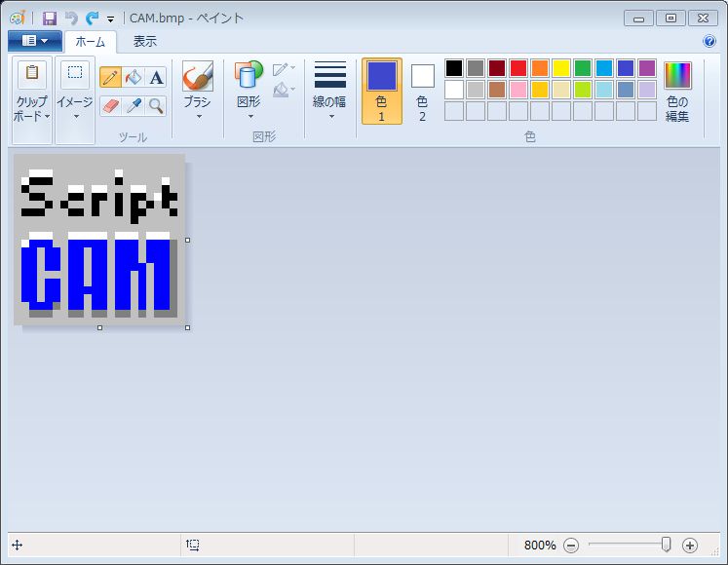Expand the 図形 dropdown arrow
This screenshot has width=728, height=565.
[250, 117]
